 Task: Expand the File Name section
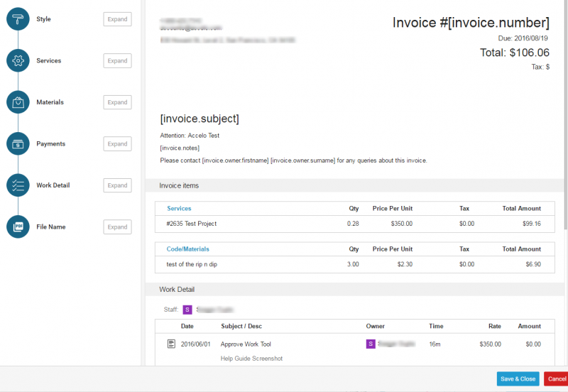click(x=117, y=227)
